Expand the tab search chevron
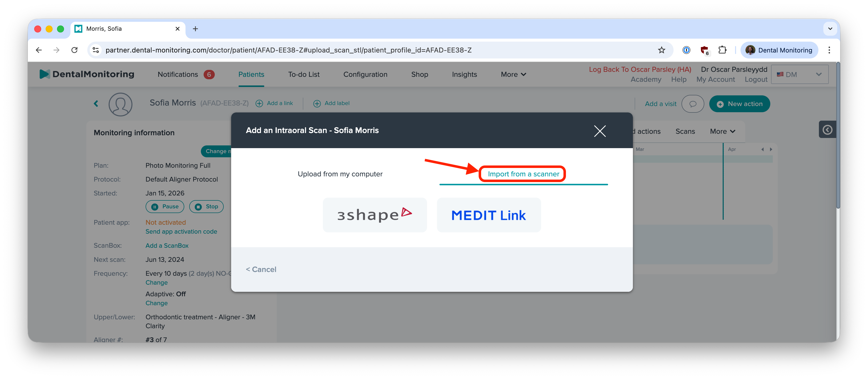The height and width of the screenshot is (379, 868). point(830,29)
